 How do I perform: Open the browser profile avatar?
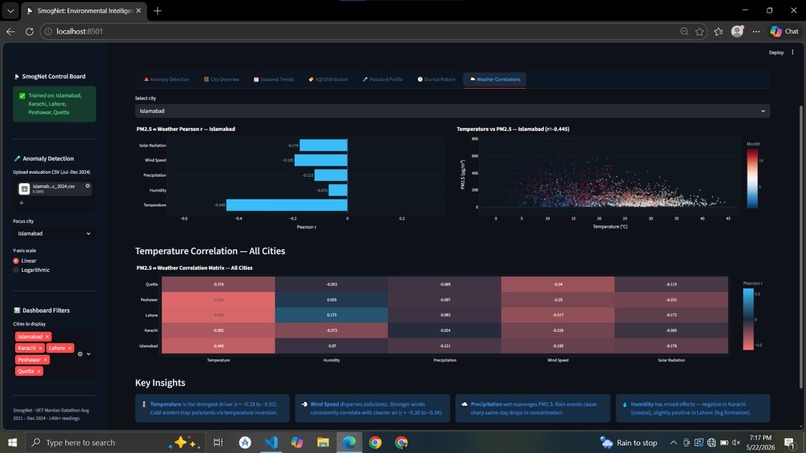point(738,31)
